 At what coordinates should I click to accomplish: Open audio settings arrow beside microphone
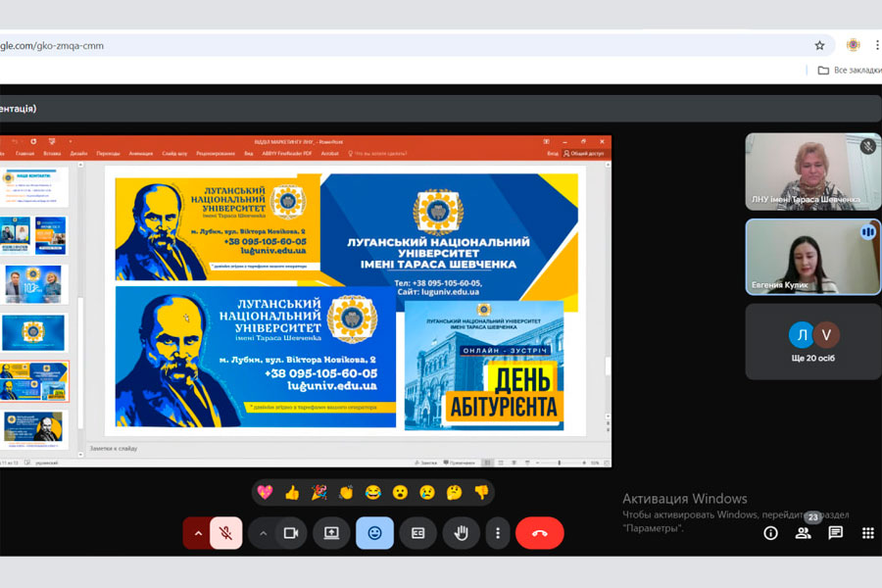click(x=197, y=533)
